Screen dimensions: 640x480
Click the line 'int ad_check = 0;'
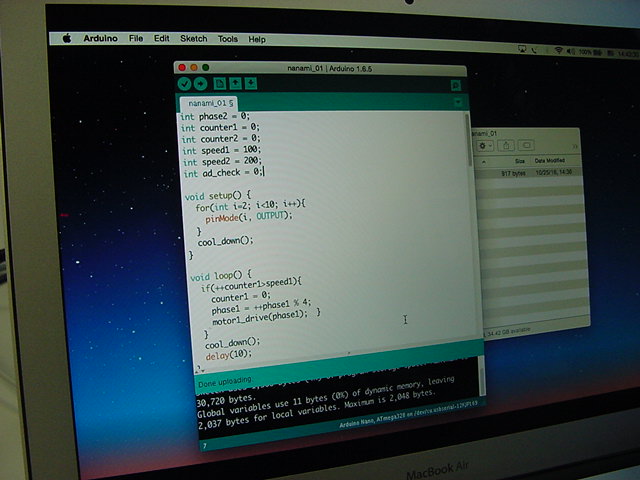[x=223, y=173]
